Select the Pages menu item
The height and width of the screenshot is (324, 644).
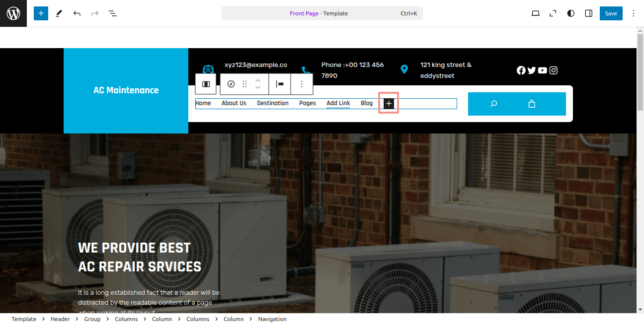click(308, 103)
